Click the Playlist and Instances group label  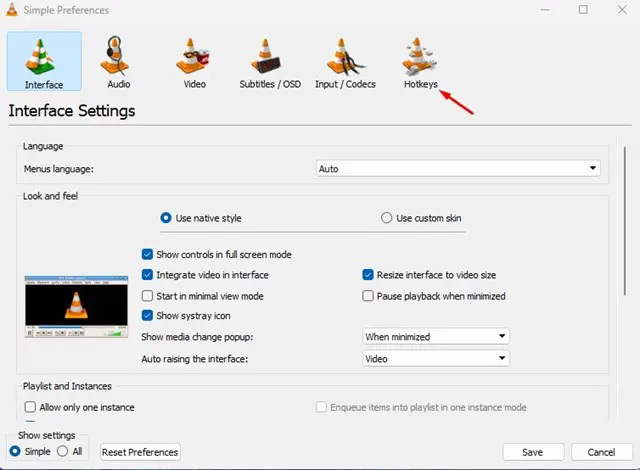point(67,386)
